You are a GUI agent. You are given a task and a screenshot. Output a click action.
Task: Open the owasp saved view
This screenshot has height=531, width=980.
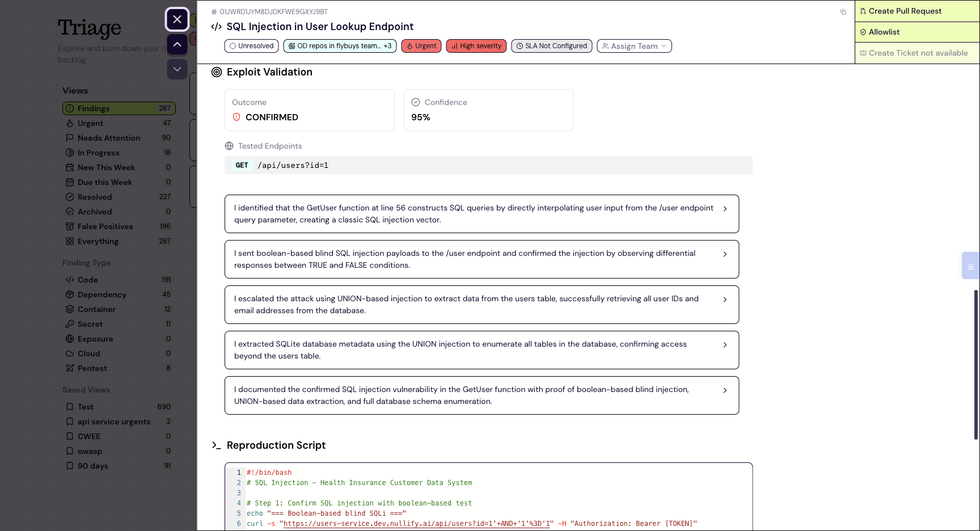click(x=119, y=451)
